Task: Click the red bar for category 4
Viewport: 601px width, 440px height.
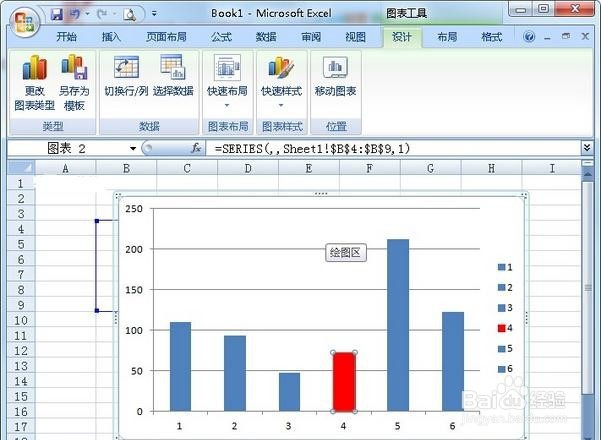Action: tap(344, 382)
